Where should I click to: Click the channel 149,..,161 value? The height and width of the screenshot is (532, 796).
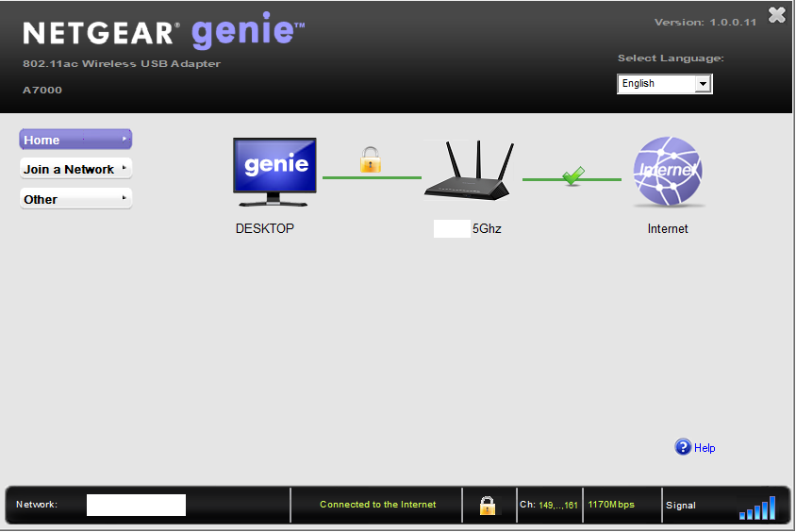pyautogui.click(x=558, y=505)
